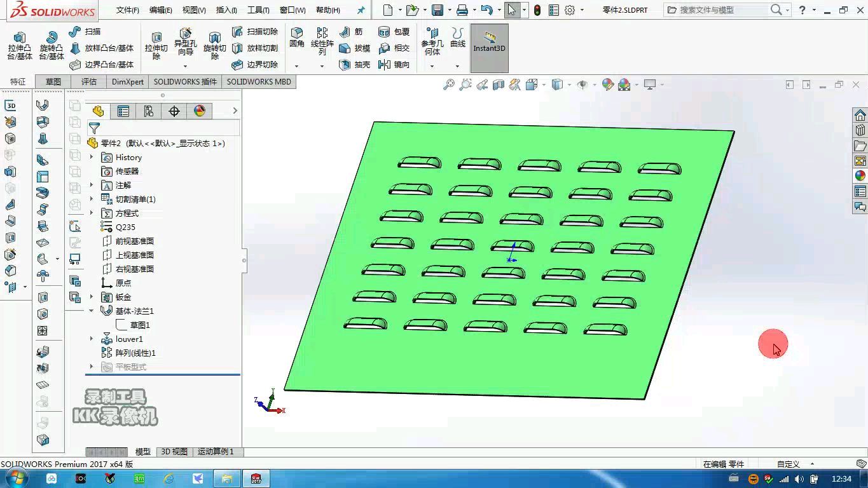Switch to the SOLIDWORKS MBD tab

(x=259, y=81)
